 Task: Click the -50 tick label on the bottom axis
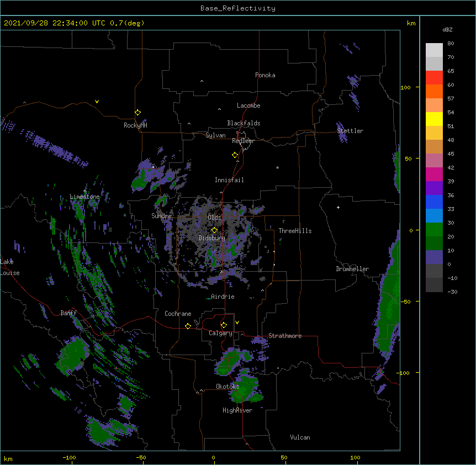tap(141, 457)
